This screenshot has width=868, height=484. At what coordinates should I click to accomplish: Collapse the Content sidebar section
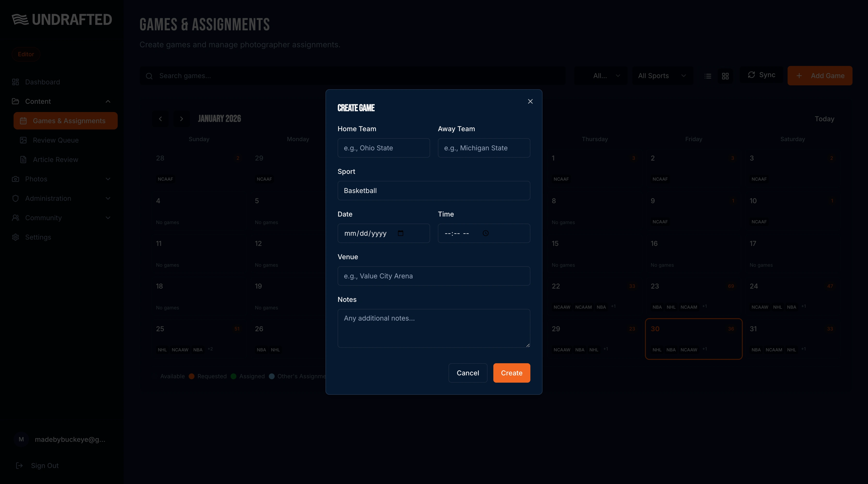click(108, 102)
